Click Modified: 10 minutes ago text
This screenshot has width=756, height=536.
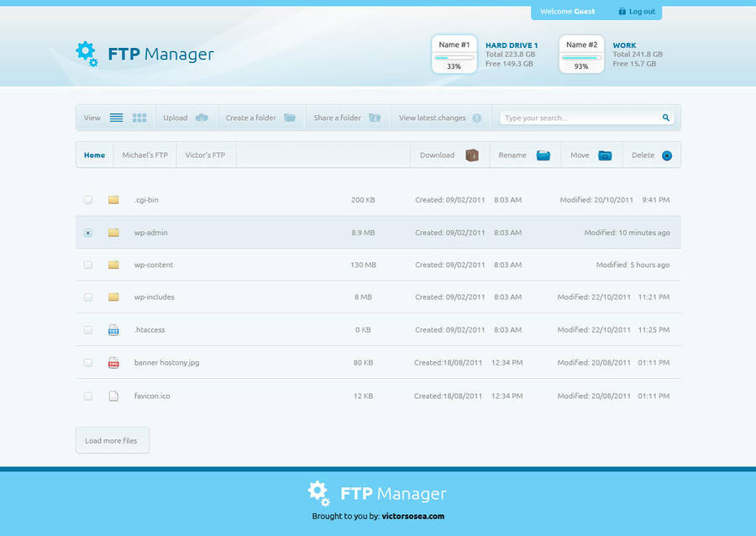coord(627,233)
